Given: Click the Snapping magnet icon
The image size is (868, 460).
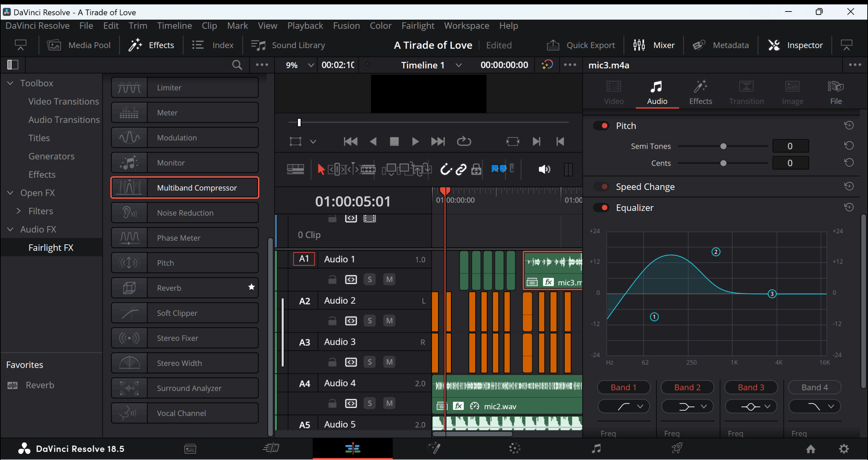Looking at the screenshot, I should (x=446, y=169).
